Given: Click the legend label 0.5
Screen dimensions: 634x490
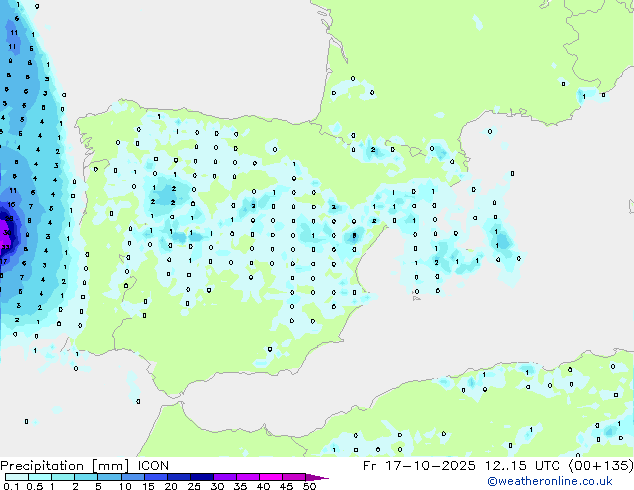Looking at the screenshot, I should 35,486.
